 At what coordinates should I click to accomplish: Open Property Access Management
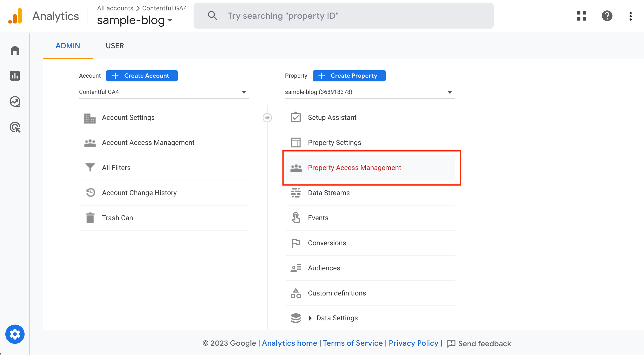pyautogui.click(x=354, y=168)
